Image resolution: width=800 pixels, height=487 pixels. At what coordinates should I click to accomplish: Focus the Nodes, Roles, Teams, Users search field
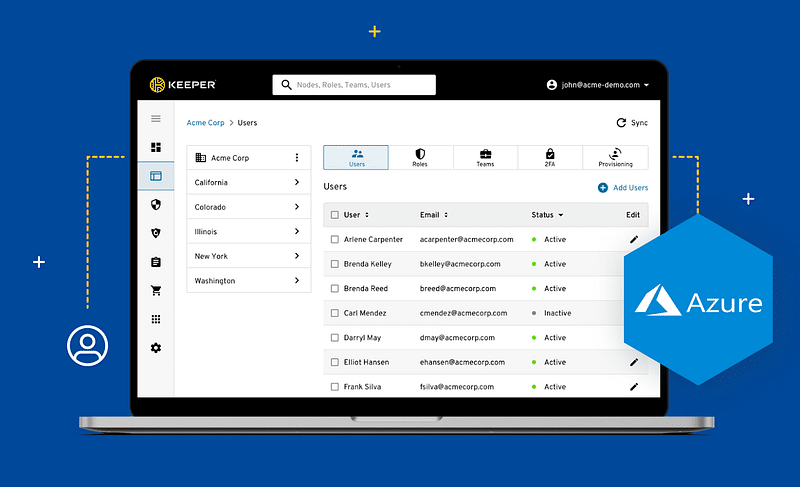point(354,85)
